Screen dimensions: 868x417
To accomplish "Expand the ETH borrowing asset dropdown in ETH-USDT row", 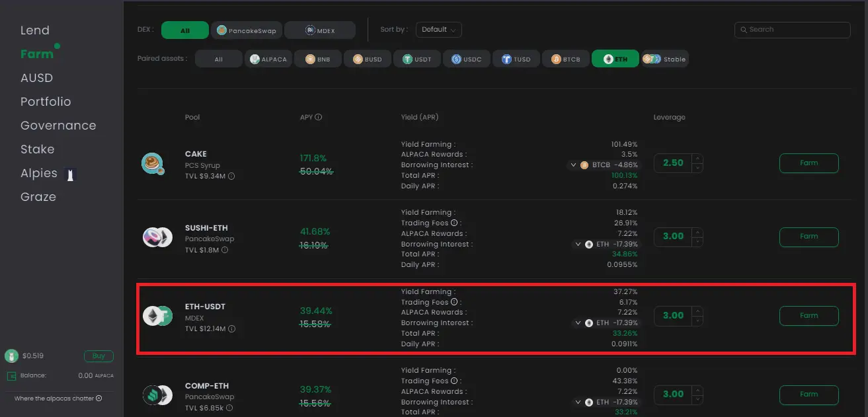I will click(578, 323).
